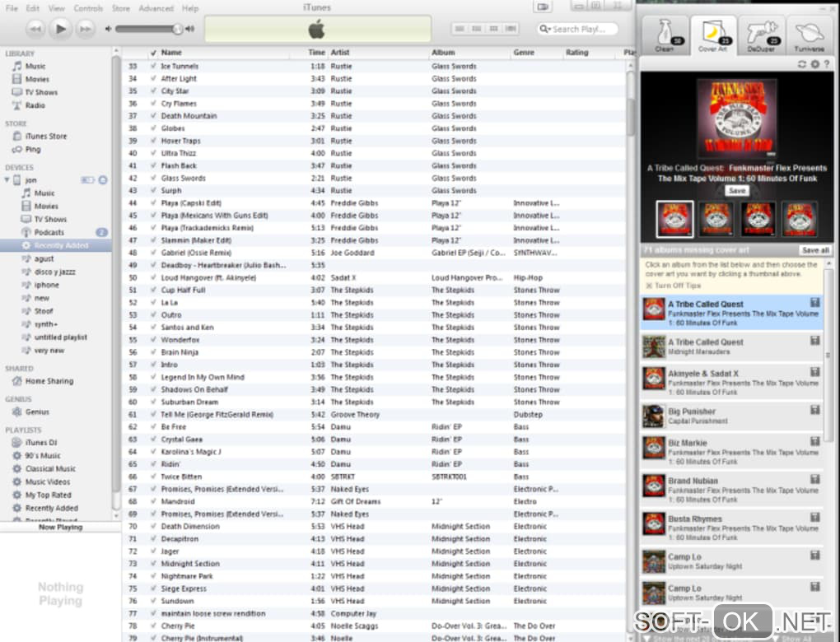840x642 pixels.
Task: Click the TuneUp help question mark icon
Action: [x=827, y=63]
